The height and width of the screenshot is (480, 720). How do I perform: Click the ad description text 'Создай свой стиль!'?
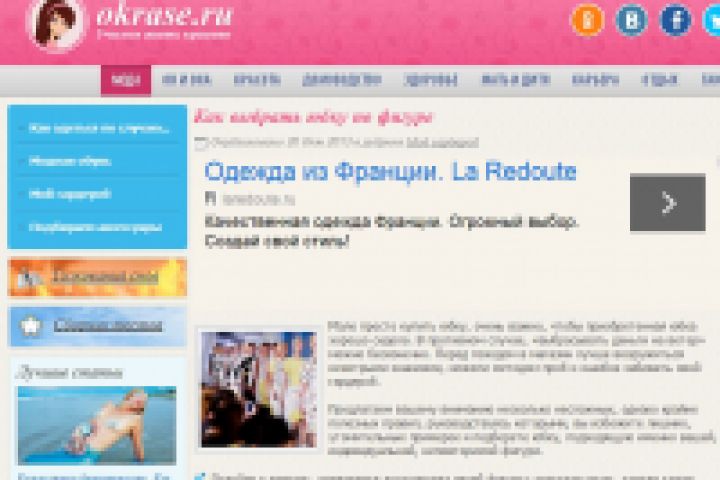tap(277, 241)
